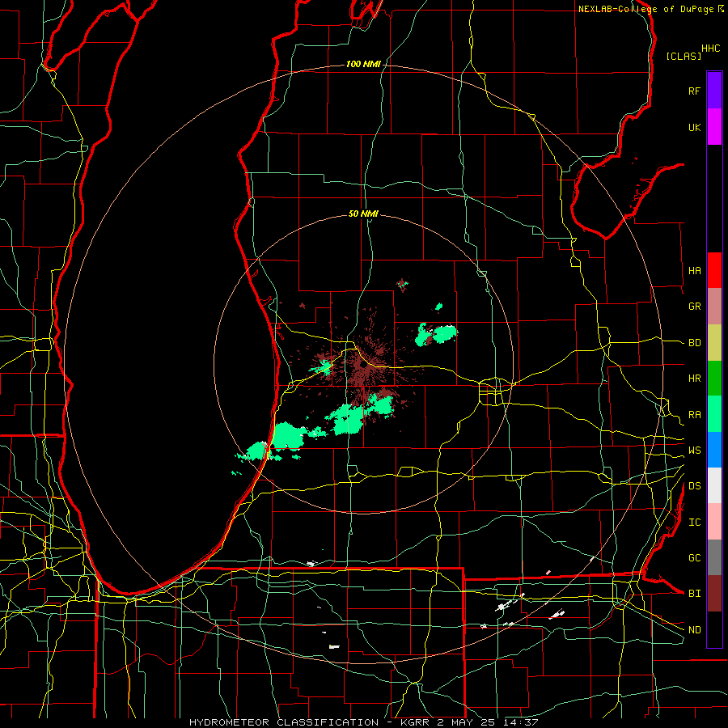Click the WS label in legend
The image size is (728, 728).
(x=694, y=451)
